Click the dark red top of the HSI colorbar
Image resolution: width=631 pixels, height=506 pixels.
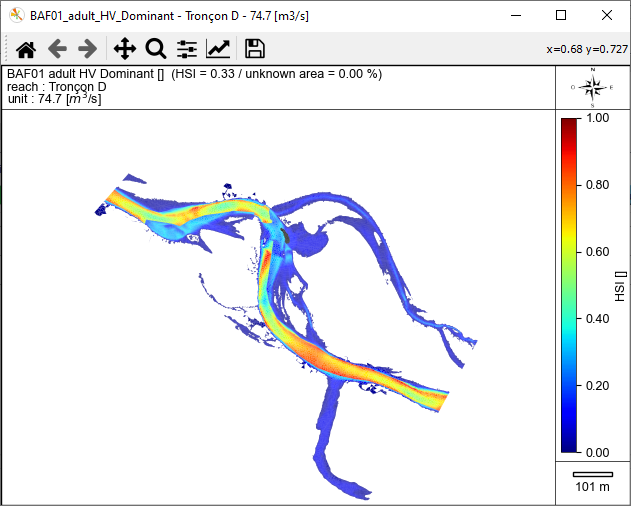(569, 123)
